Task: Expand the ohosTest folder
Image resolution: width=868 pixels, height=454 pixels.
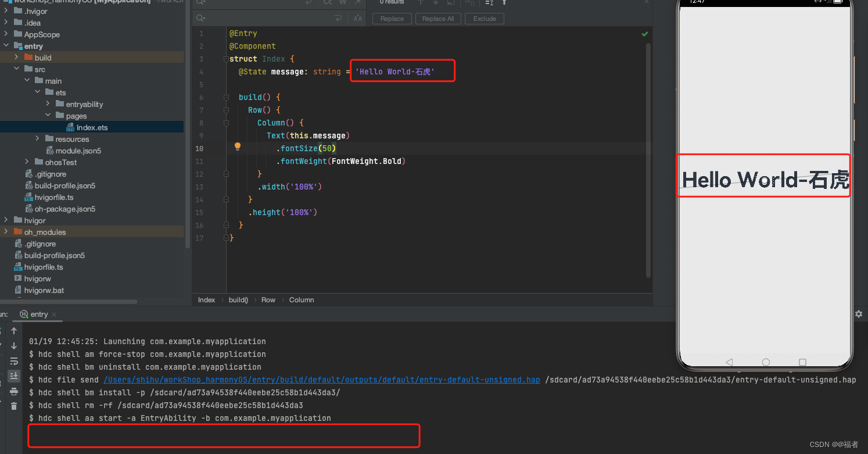Action: (x=27, y=162)
